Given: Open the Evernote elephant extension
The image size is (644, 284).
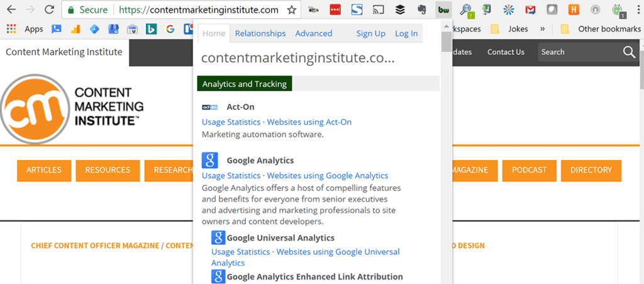Looking at the screenshot, I should tap(421, 10).
